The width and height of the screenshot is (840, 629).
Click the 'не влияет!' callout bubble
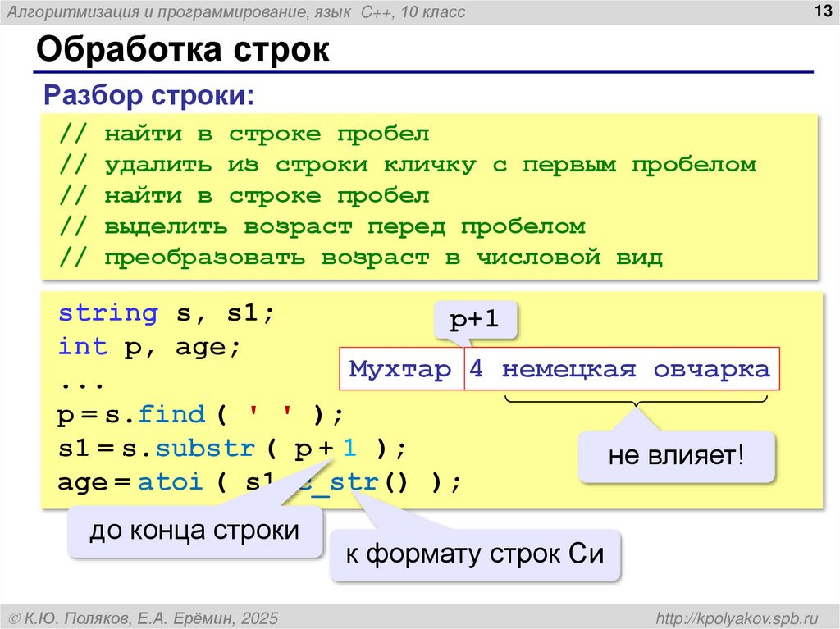675,456
